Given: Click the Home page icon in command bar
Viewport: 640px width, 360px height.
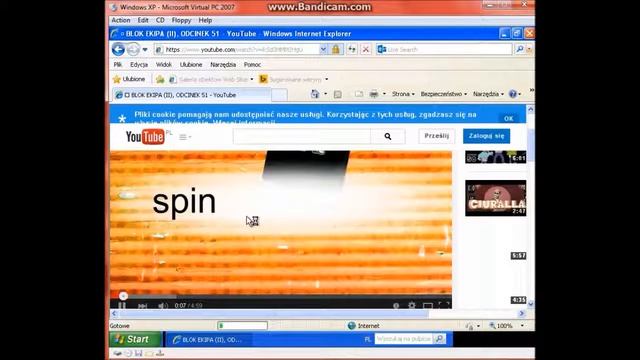Looking at the screenshot, I should pos(315,94).
